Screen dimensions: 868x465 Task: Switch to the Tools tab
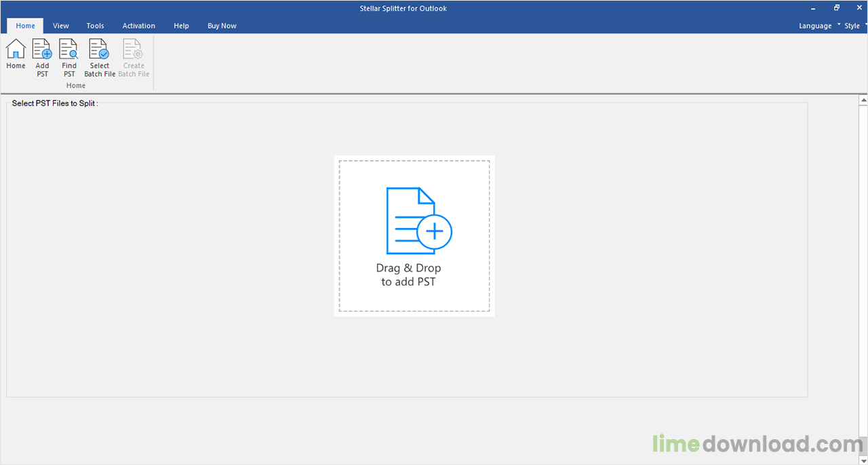[x=95, y=26]
